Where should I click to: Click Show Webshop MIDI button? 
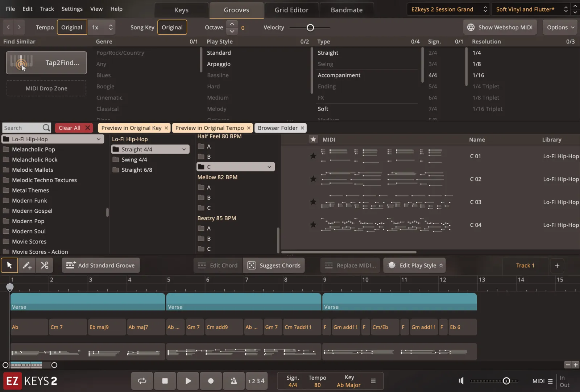pyautogui.click(x=500, y=27)
